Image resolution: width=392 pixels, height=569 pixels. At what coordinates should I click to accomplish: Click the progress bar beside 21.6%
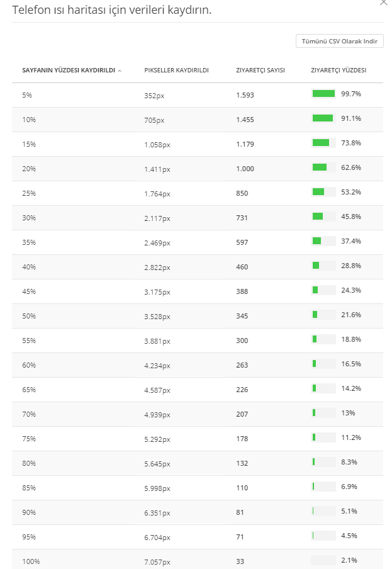[323, 315]
